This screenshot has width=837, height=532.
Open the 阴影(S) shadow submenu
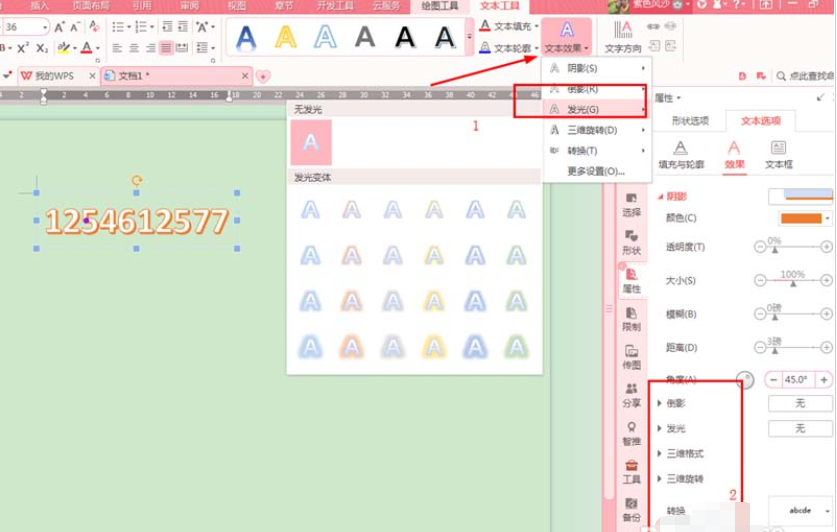(x=597, y=68)
